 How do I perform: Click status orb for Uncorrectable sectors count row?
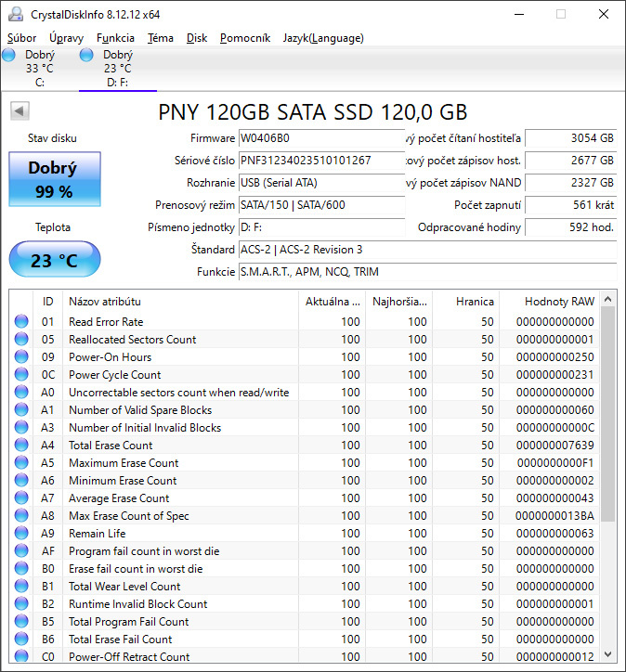(21, 392)
